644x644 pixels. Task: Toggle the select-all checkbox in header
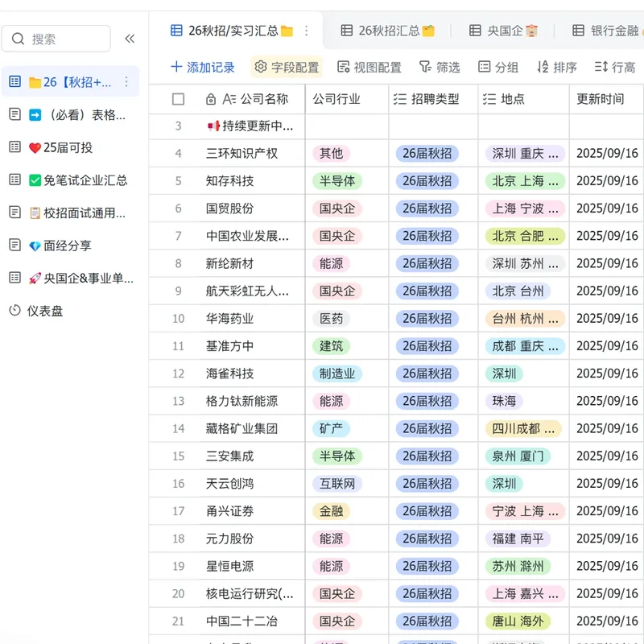pyautogui.click(x=178, y=99)
